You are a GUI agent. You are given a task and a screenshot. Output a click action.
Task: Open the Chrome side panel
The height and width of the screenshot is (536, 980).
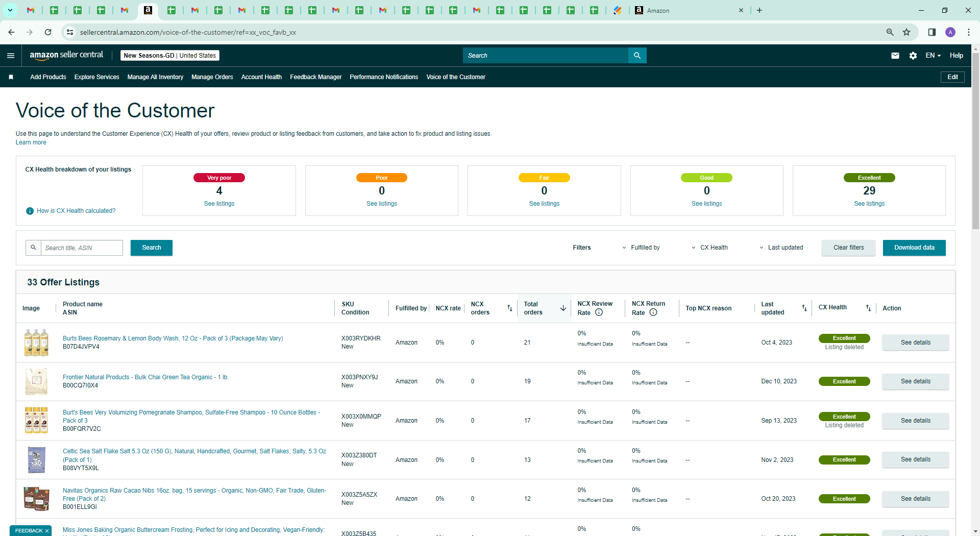(932, 32)
